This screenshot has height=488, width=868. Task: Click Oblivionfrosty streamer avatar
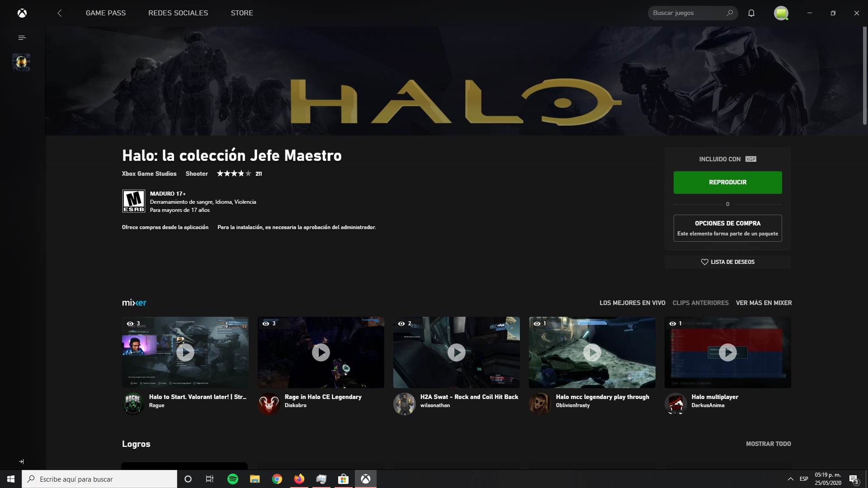540,404
